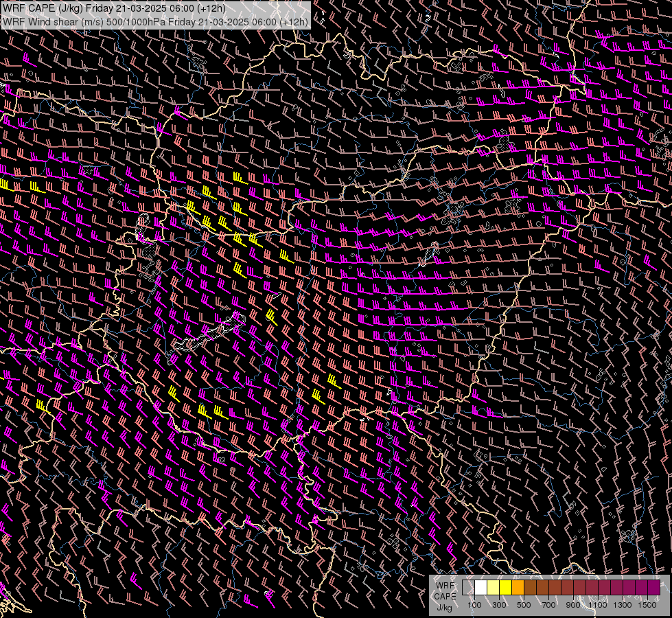
Task: Click the pale yellow CAPE legend swatch
Action: (494, 587)
